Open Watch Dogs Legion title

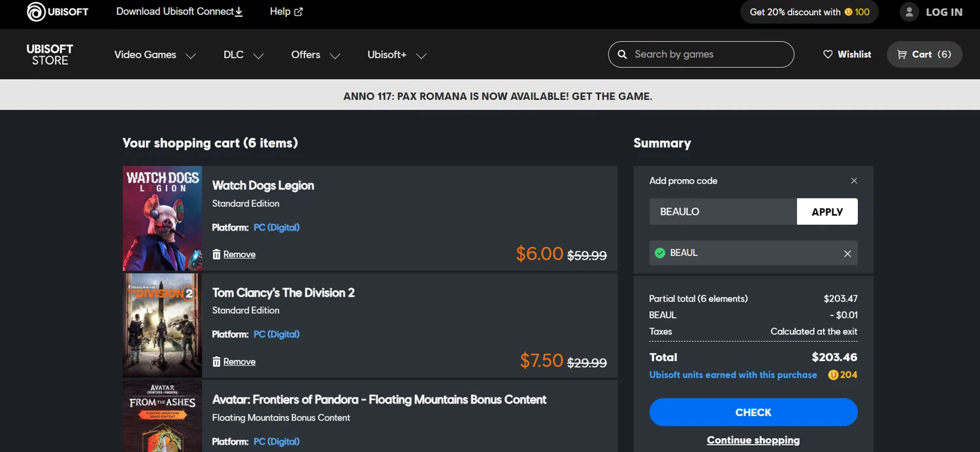click(x=263, y=186)
